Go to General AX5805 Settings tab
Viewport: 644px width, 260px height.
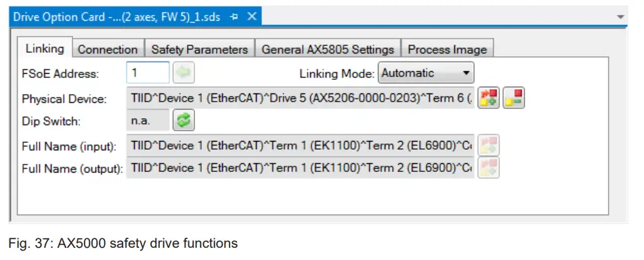328,49
